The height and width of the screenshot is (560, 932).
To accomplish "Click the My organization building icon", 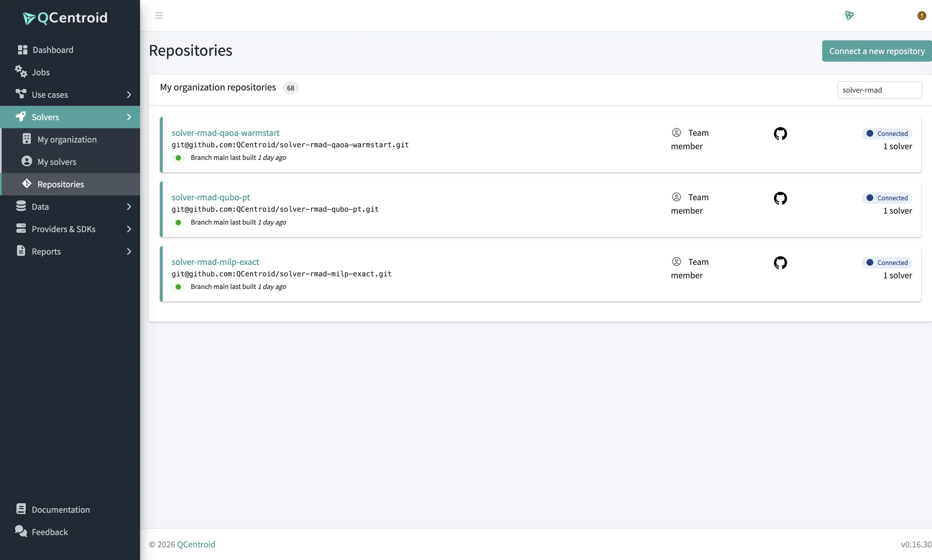I will pos(27,139).
